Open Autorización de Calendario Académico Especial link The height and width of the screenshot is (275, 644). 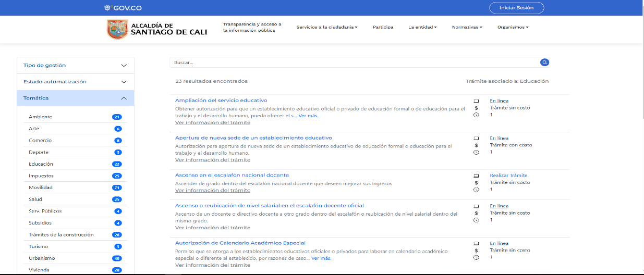click(x=240, y=243)
